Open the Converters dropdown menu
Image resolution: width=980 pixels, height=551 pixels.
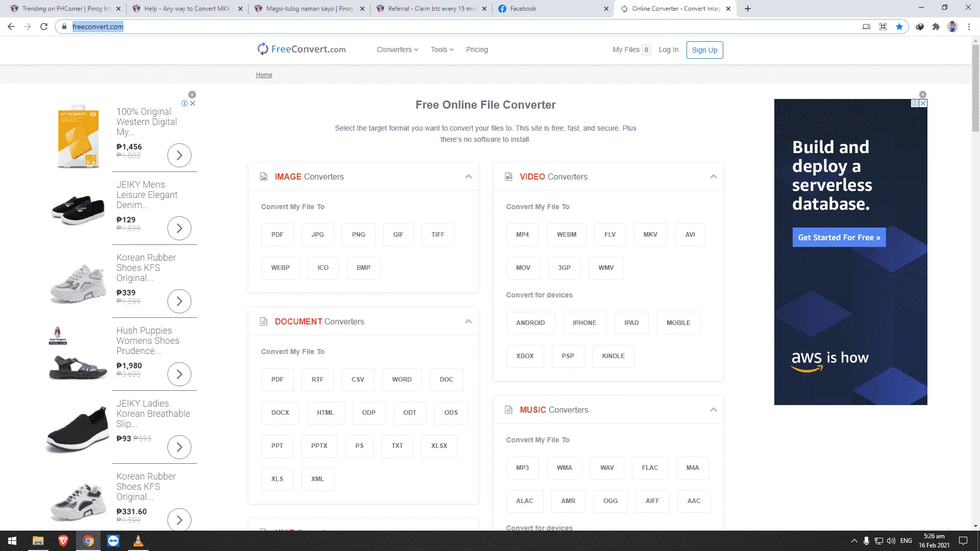[398, 49]
